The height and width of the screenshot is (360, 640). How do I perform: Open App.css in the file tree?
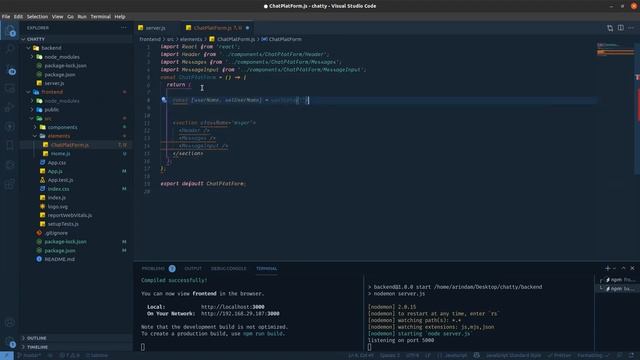pyautogui.click(x=57, y=162)
